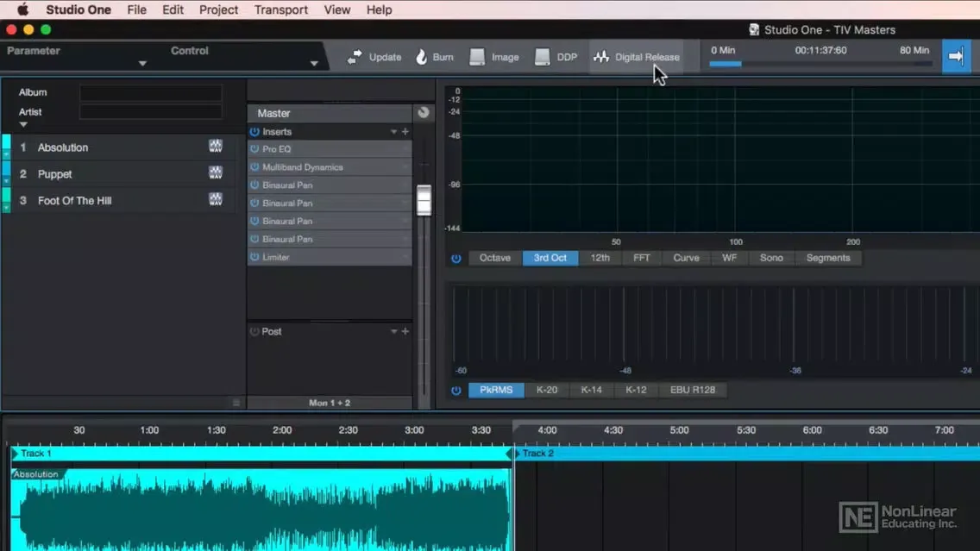Select the Absolution audio clip waveform
The height and width of the screenshot is (551, 980).
point(261,509)
